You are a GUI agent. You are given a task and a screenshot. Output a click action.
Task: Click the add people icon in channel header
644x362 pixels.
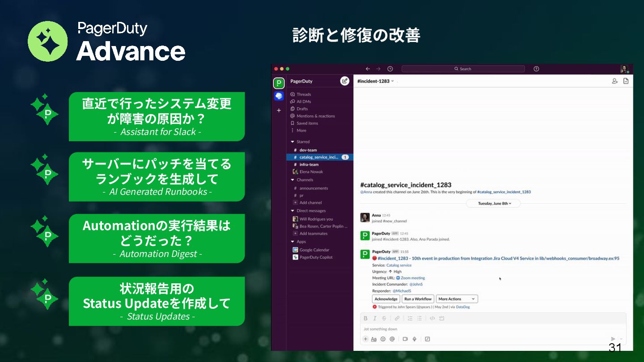coord(614,81)
